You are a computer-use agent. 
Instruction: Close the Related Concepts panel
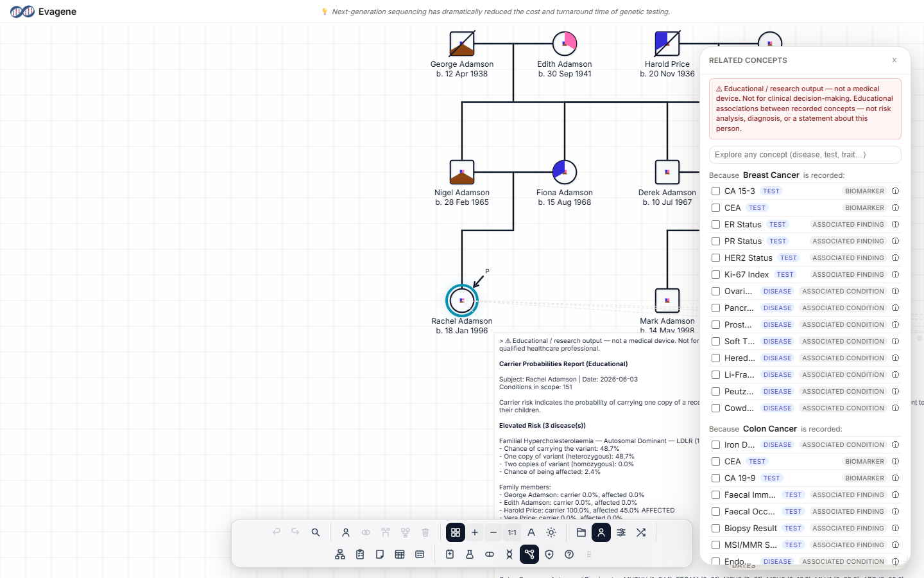894,60
